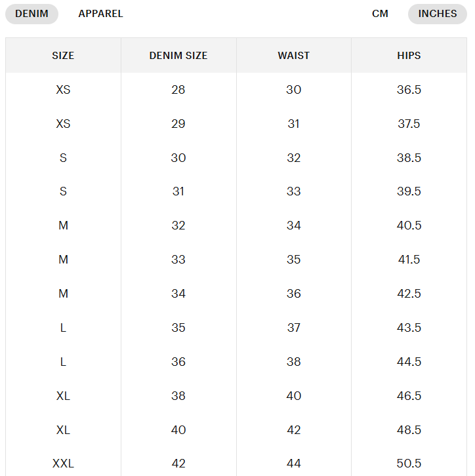Switch to the DENIM tab
The width and height of the screenshot is (475, 476).
coord(31,14)
